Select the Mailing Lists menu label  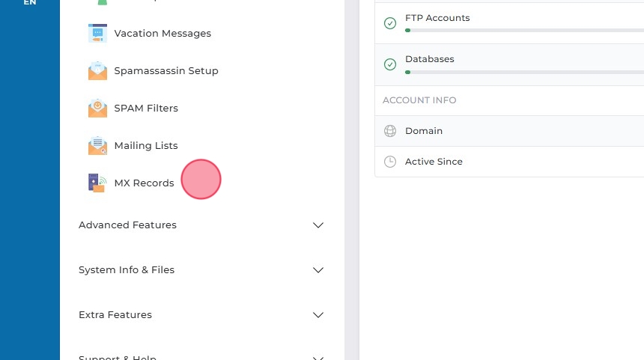tap(146, 146)
